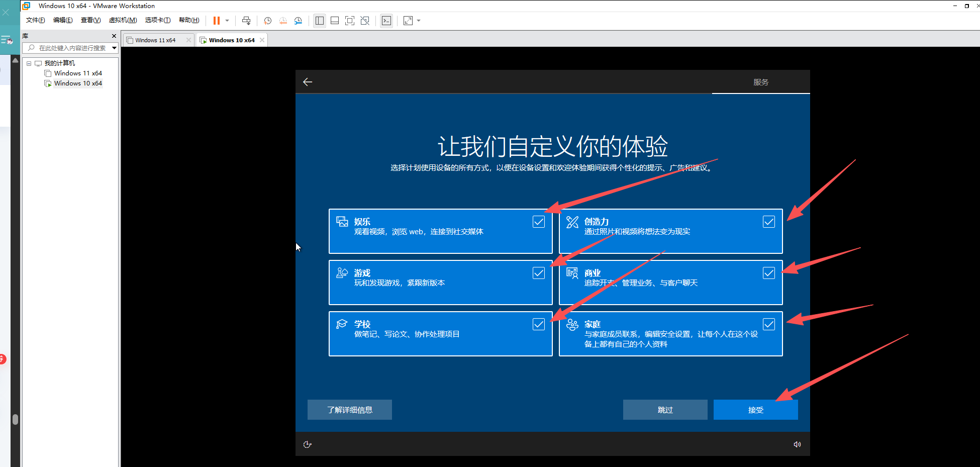Toggle the library sidebar view

click(x=320, y=21)
